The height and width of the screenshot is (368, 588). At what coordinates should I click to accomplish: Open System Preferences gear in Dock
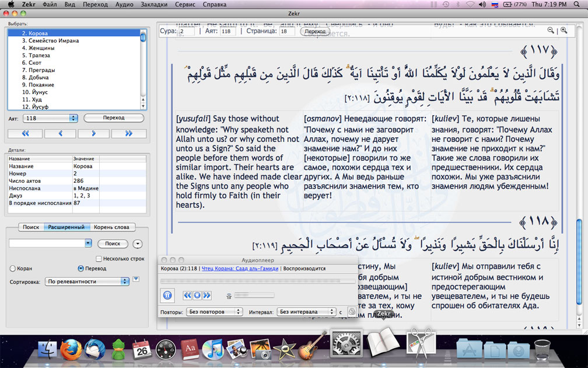[x=346, y=343]
